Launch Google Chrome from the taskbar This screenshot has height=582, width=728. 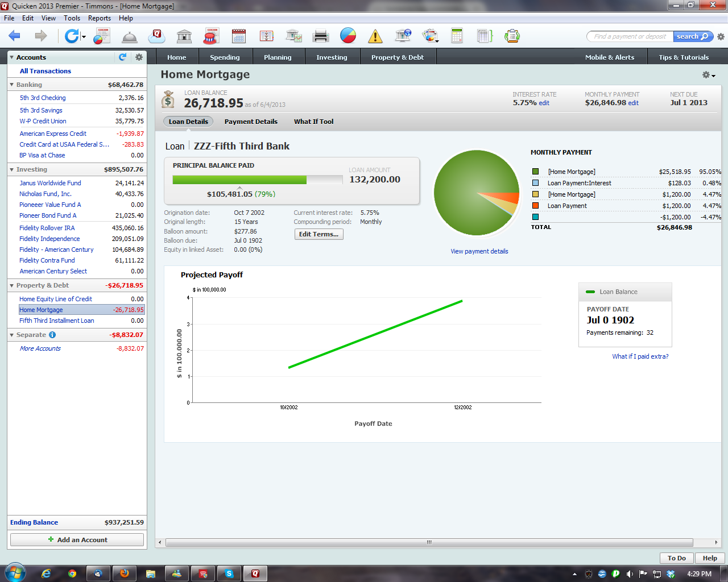tap(72, 573)
